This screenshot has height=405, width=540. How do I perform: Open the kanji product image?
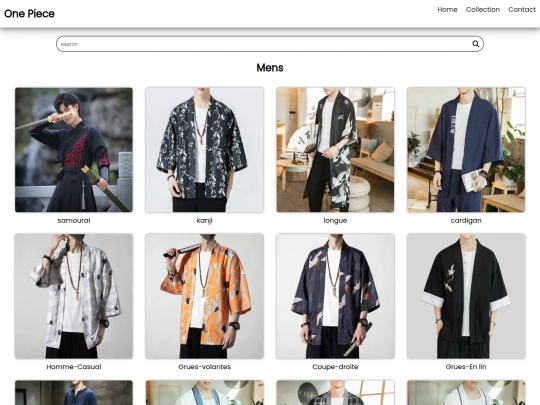click(205, 150)
